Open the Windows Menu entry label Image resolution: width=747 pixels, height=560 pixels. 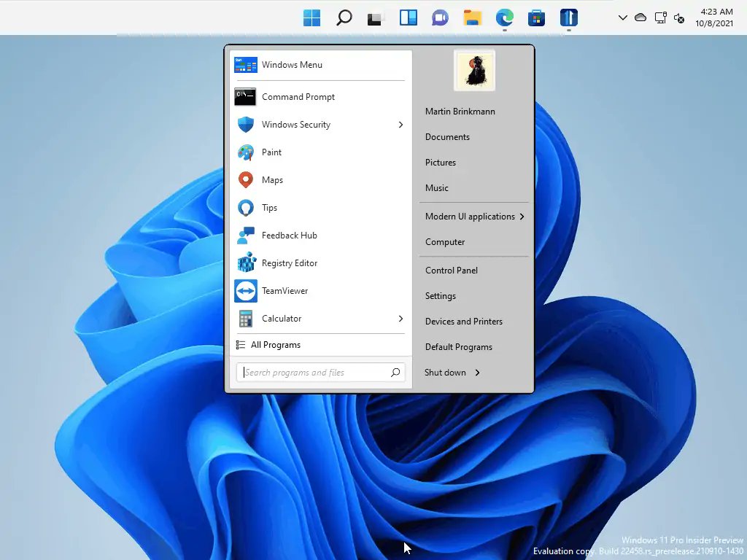click(292, 65)
